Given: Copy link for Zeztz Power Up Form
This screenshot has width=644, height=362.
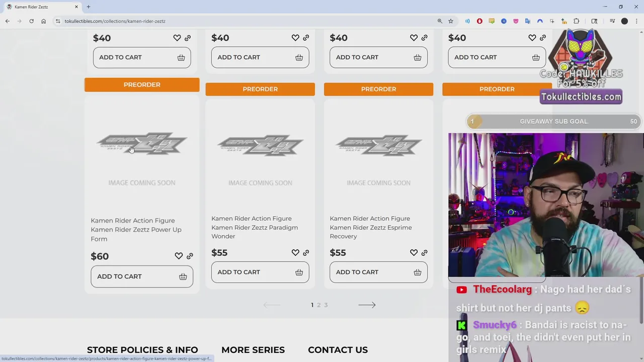Looking at the screenshot, I should tap(190, 256).
